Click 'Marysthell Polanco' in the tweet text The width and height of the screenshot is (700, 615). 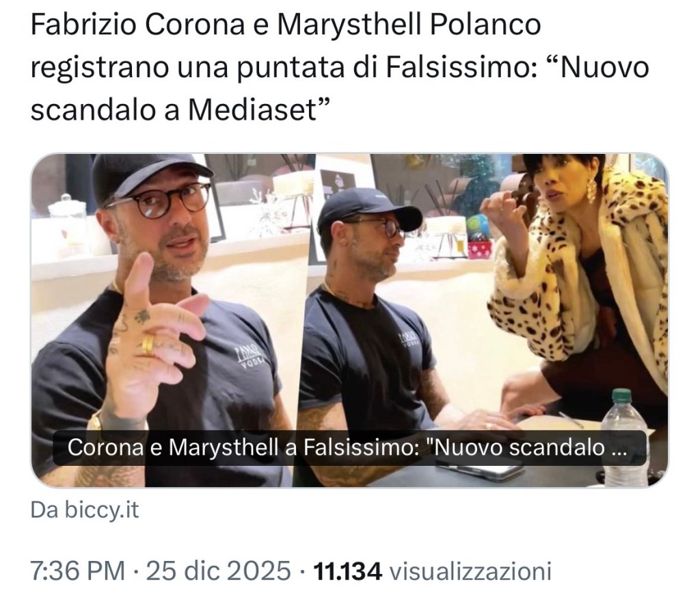[x=409, y=25]
